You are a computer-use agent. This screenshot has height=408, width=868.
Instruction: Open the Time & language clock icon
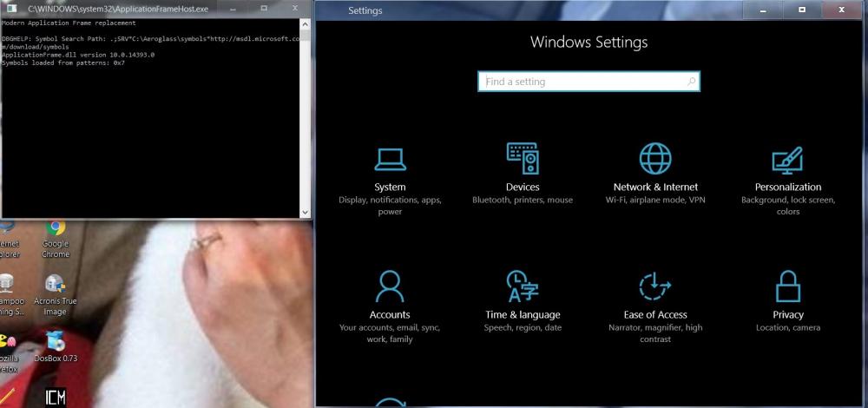click(x=523, y=286)
